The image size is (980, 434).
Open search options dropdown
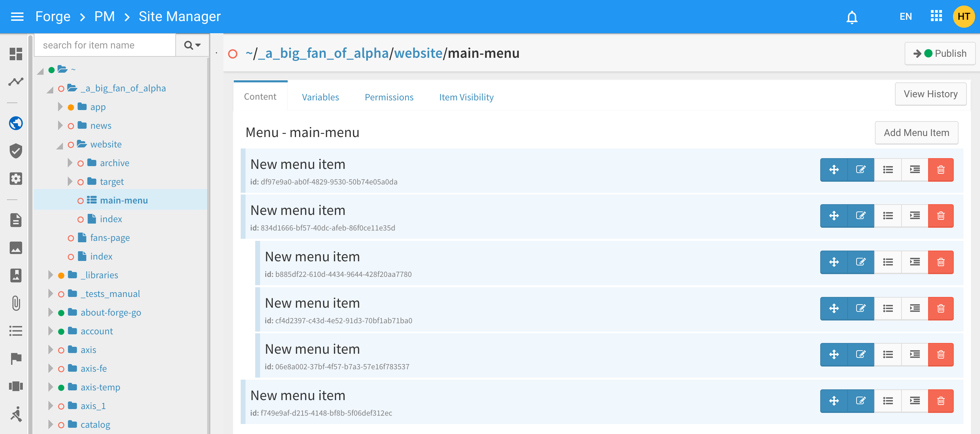pos(192,45)
